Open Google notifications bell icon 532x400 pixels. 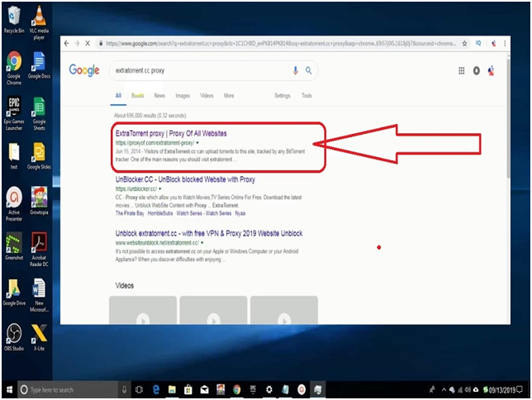[477, 70]
